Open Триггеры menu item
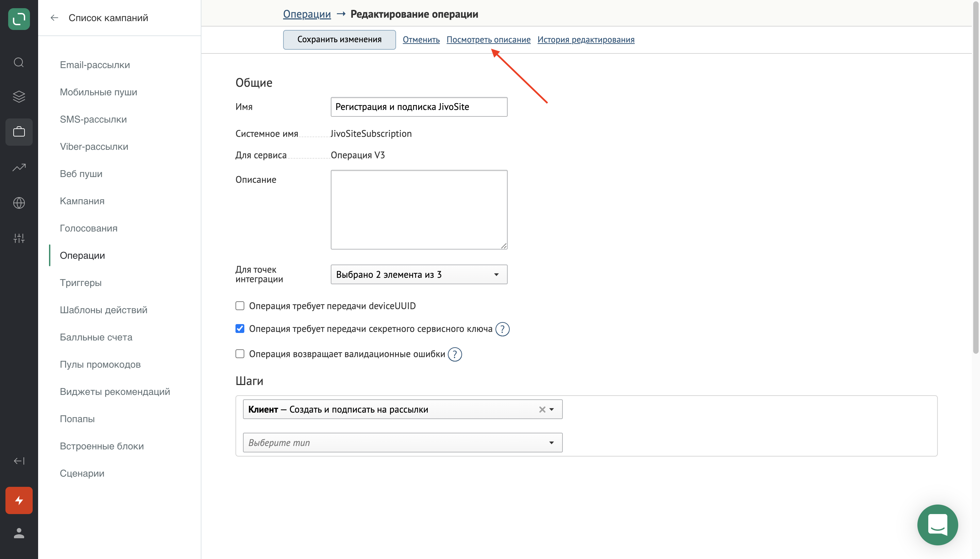The height and width of the screenshot is (559, 980). (x=81, y=283)
